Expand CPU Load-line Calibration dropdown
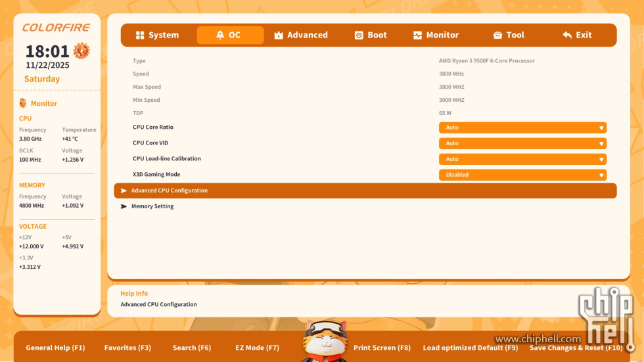 522,159
